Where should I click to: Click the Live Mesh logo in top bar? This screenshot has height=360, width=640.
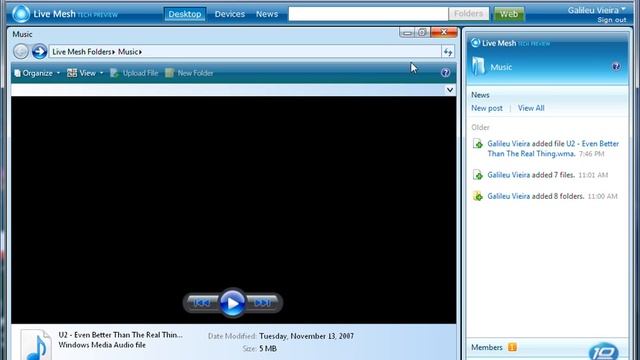click(21, 14)
